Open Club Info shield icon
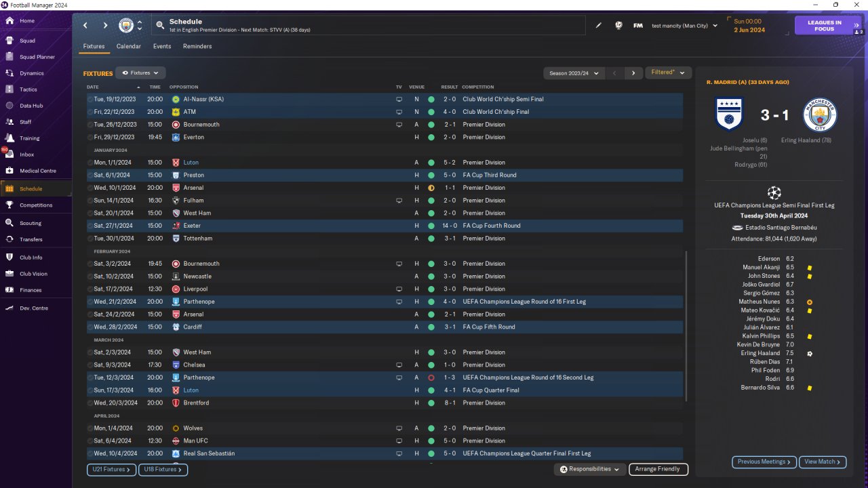The image size is (868, 488). tap(9, 258)
